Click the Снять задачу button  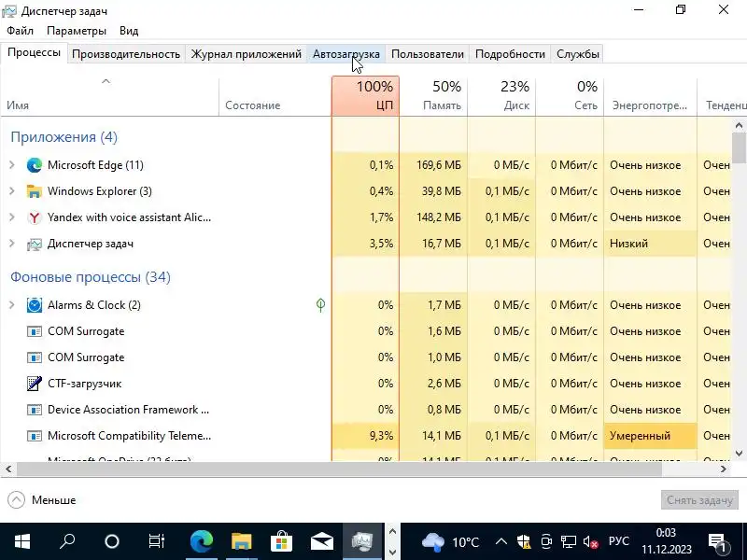coord(699,500)
